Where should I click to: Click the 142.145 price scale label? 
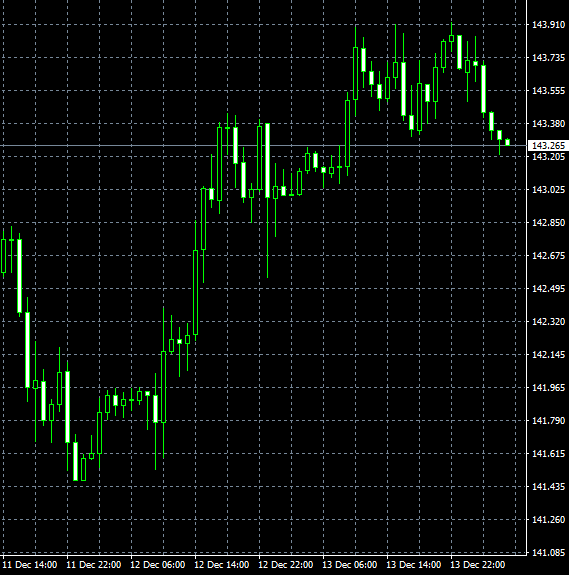point(548,354)
